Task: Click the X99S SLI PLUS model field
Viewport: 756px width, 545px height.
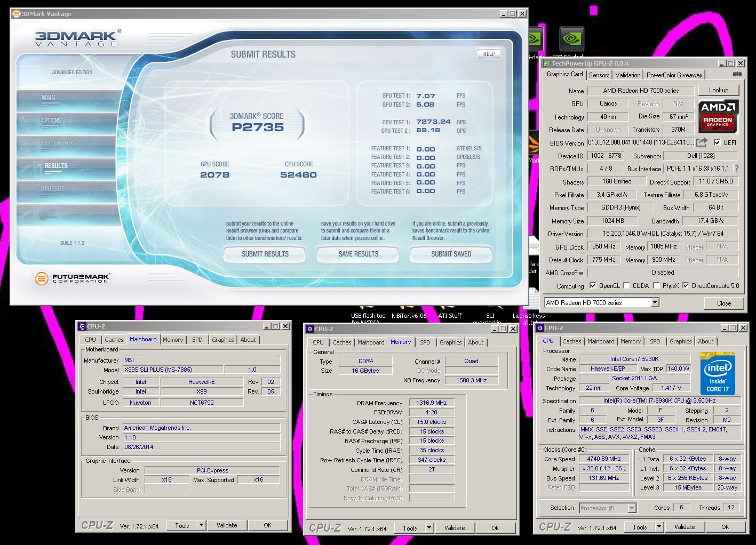Action: click(173, 370)
